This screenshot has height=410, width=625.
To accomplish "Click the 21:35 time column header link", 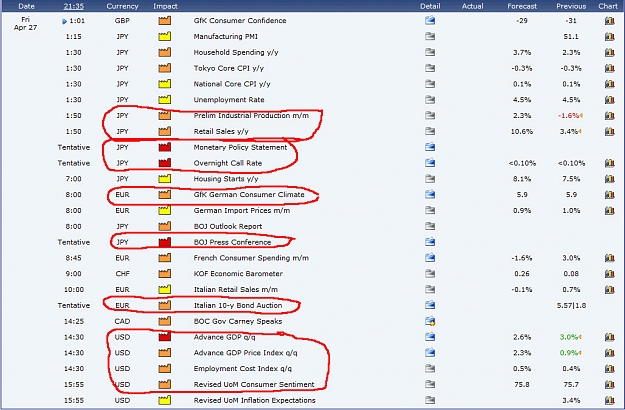I will tap(74, 6).
